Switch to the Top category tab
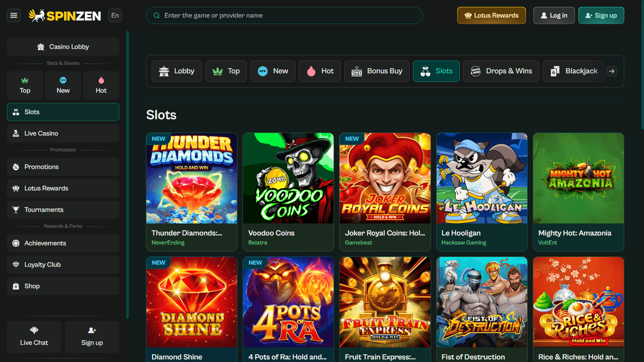This screenshot has width=644, height=362. tap(226, 71)
